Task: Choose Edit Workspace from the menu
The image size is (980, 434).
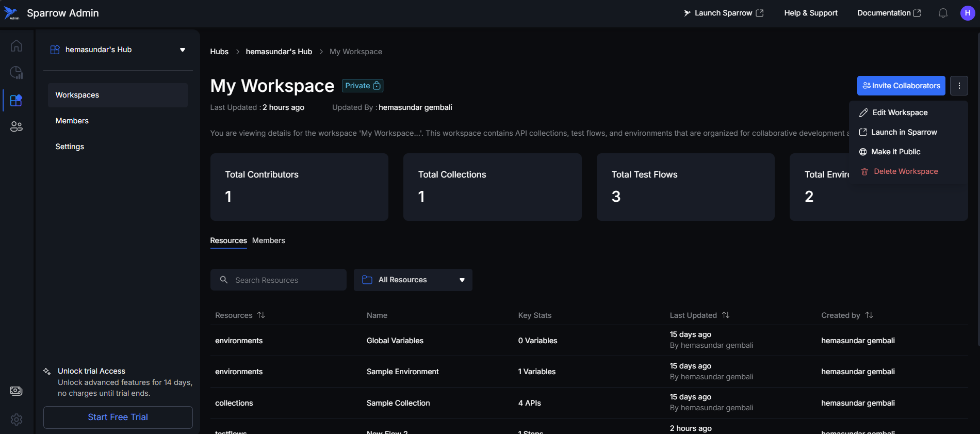Action: [x=900, y=112]
